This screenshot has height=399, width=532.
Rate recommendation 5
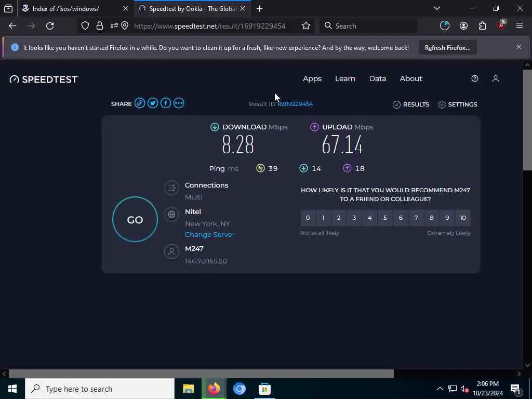(385, 218)
